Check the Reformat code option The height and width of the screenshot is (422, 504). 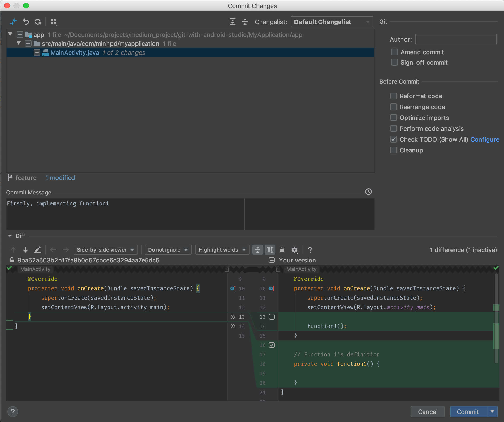tap(393, 96)
